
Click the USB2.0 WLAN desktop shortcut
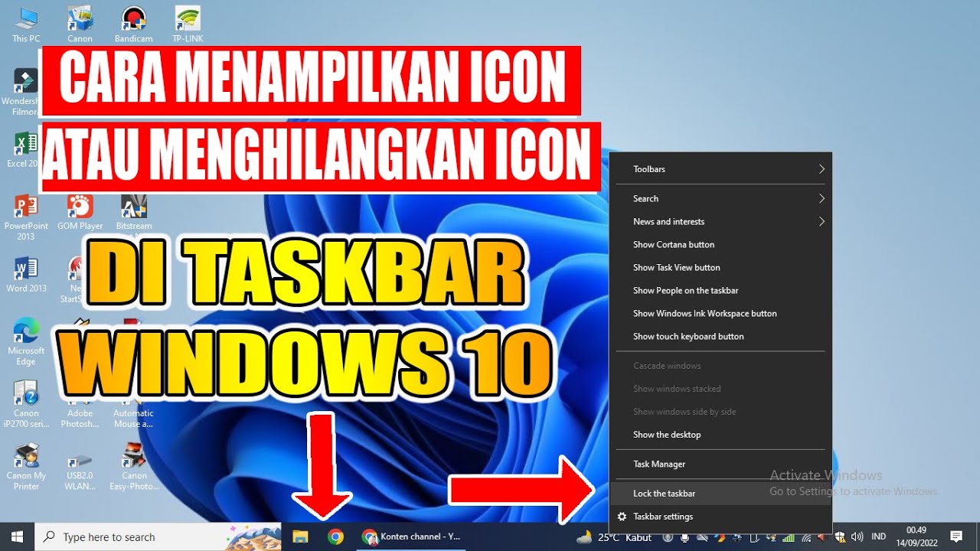click(x=80, y=471)
